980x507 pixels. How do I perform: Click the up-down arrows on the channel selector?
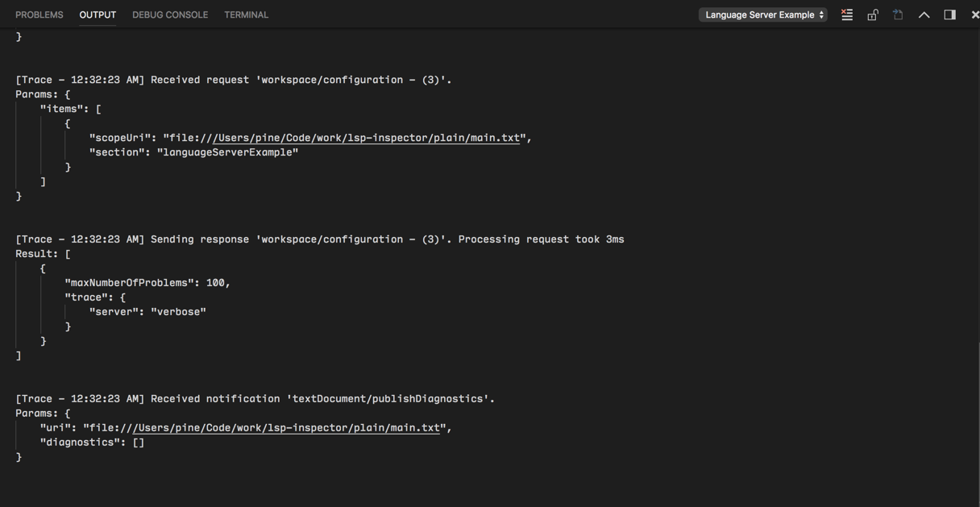[x=819, y=14]
